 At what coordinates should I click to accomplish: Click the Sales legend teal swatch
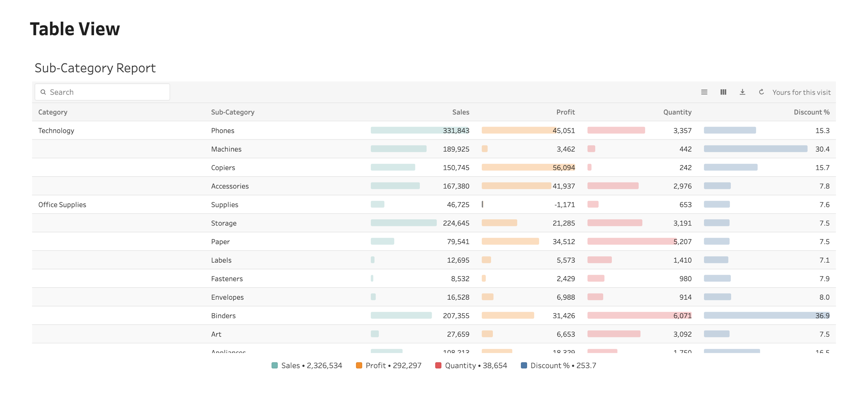pyautogui.click(x=275, y=365)
